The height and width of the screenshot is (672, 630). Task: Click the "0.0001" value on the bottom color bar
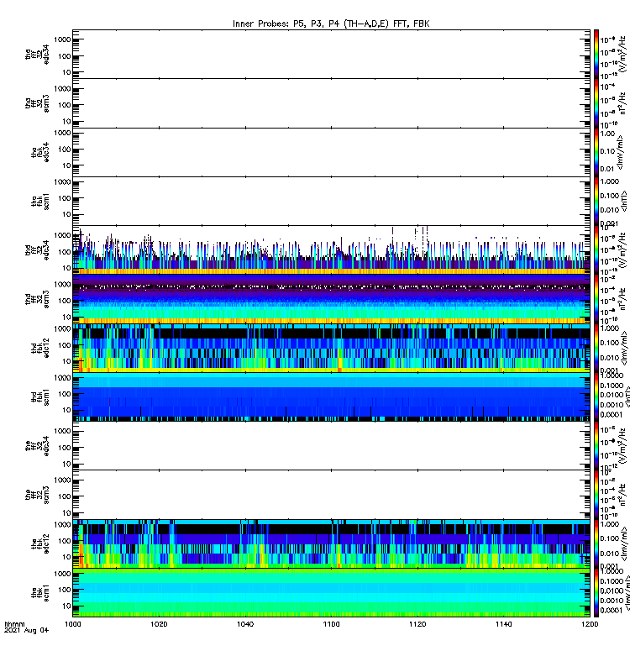coord(611,611)
